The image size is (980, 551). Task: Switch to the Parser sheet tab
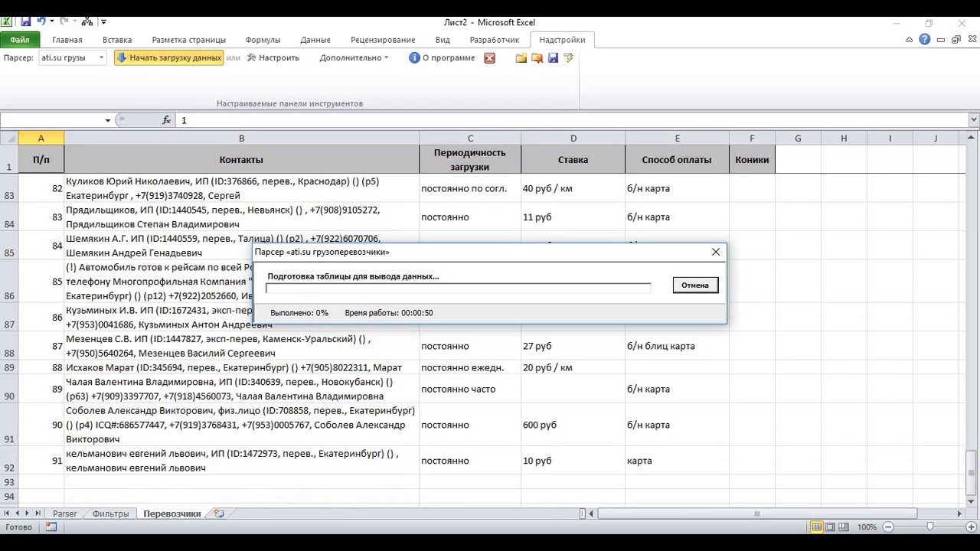(64, 514)
